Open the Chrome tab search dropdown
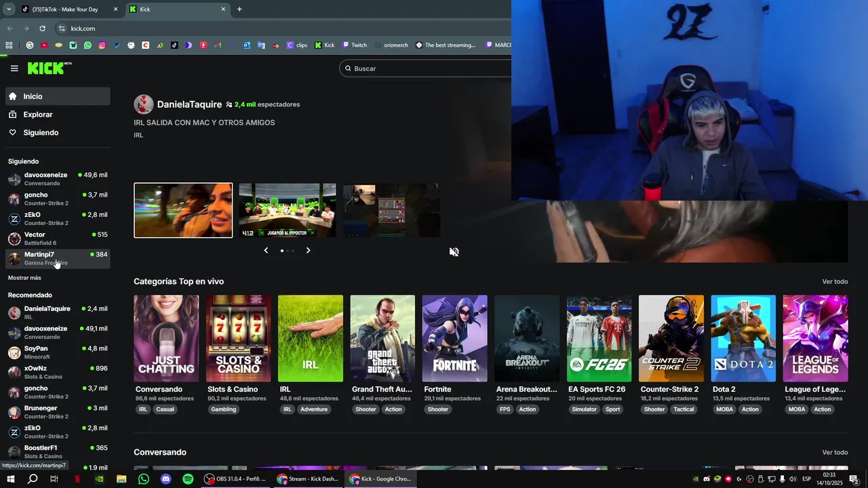This screenshot has width=868, height=488. [9, 9]
